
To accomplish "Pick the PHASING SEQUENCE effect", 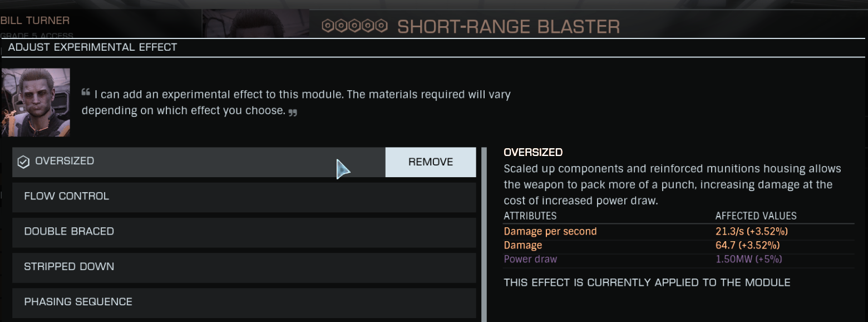I will click(244, 303).
